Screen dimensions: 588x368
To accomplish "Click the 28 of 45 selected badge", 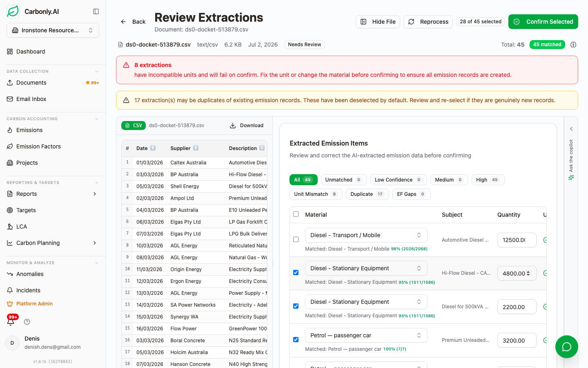I will [481, 22].
